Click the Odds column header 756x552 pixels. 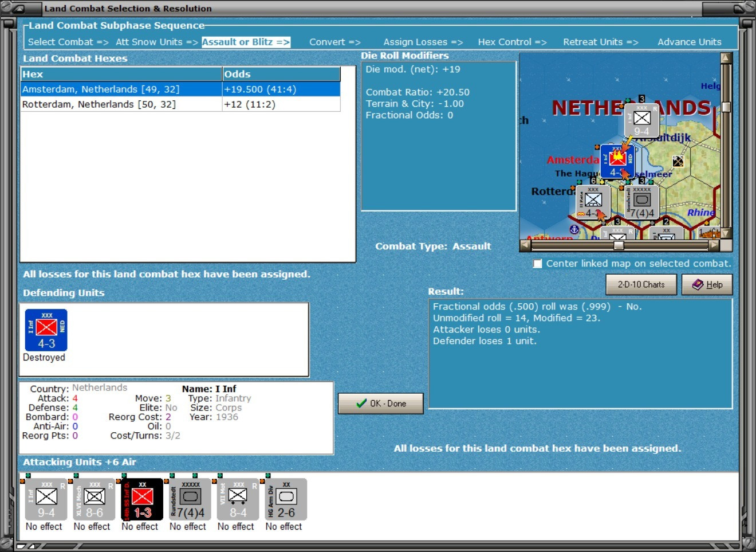click(x=281, y=74)
